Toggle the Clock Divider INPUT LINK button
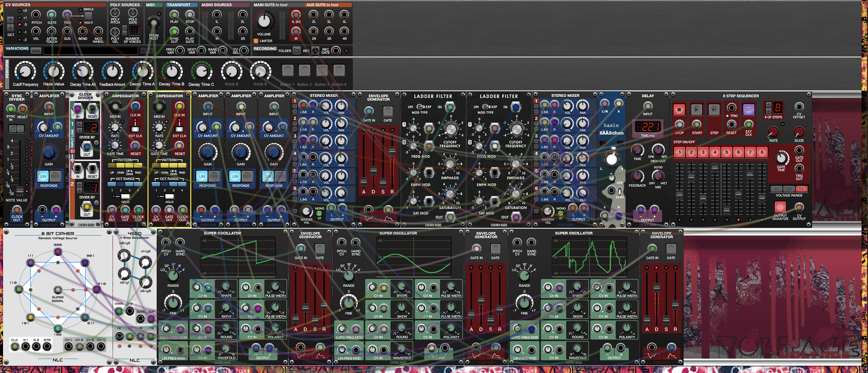Screen dimensions: 868x373 click(x=72, y=151)
